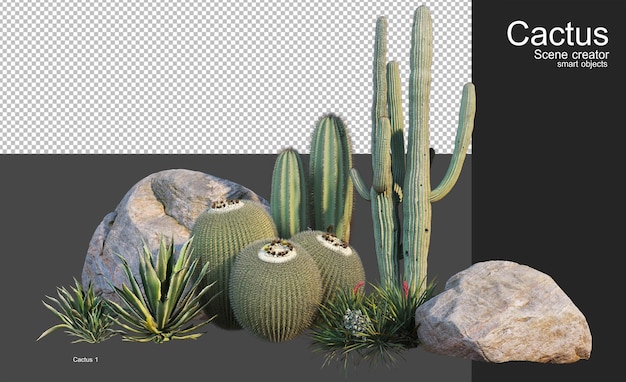
Task: Select the "Cactus 1" label
Action: click(x=85, y=360)
